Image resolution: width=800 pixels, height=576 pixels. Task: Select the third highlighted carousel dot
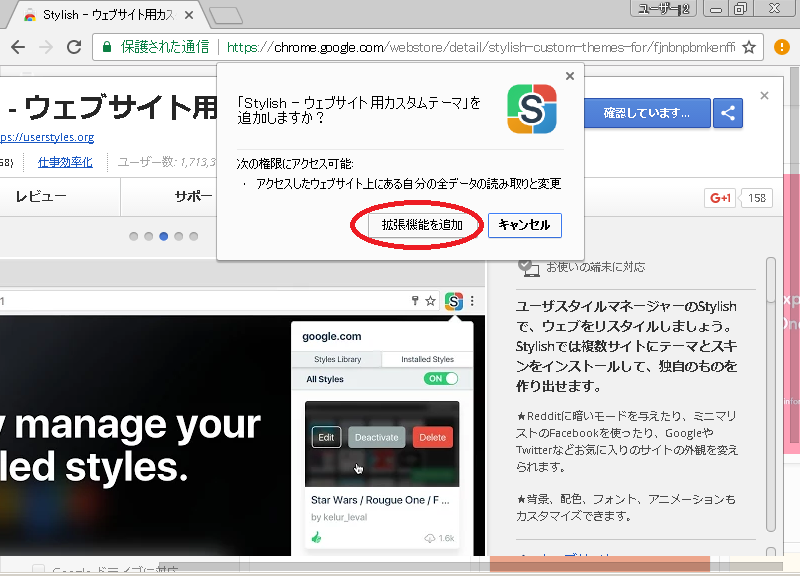coord(164,236)
